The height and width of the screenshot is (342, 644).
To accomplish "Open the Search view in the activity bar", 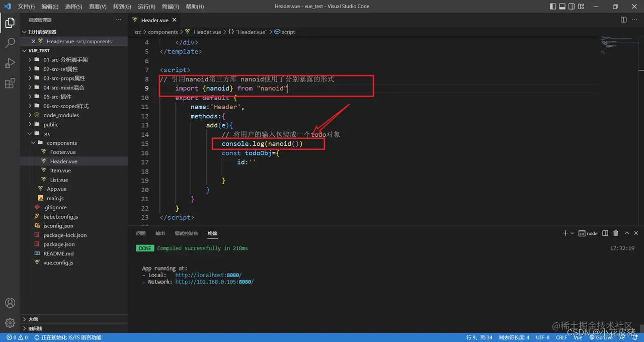I will click(x=10, y=43).
